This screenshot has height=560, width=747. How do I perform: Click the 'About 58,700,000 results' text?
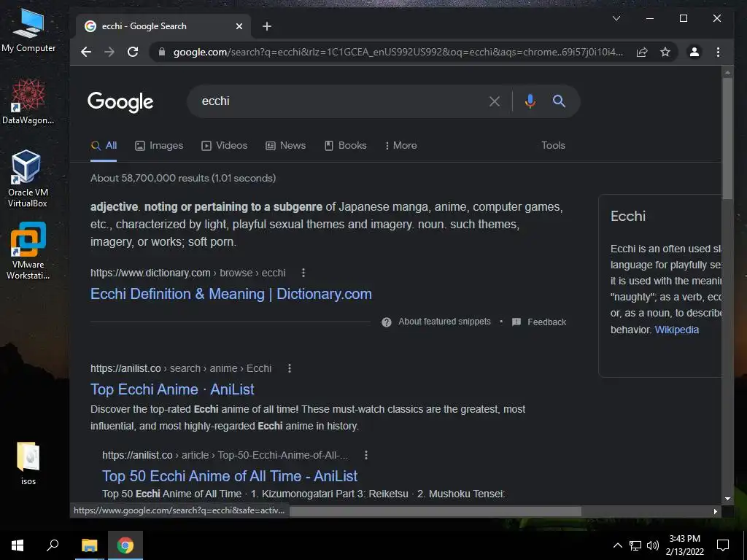(183, 178)
